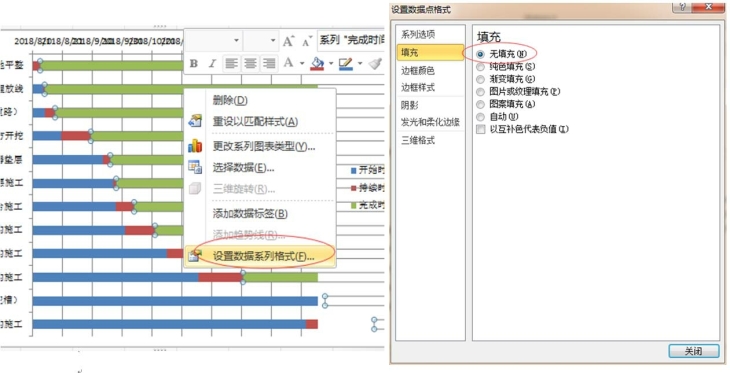The image size is (730, 373).
Task: Toggle Italic in the mini toolbar
Action: (212, 63)
